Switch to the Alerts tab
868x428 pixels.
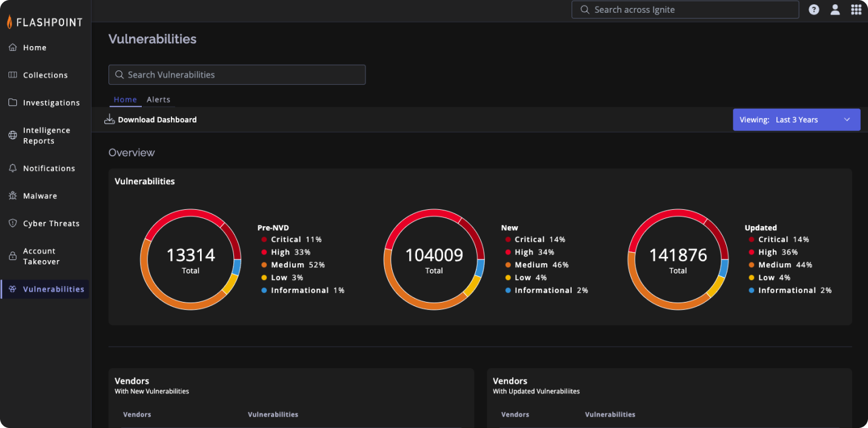[159, 99]
